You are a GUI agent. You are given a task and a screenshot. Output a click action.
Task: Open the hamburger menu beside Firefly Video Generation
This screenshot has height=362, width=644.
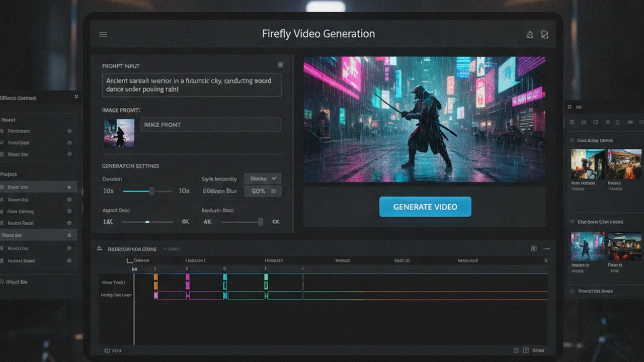(103, 35)
